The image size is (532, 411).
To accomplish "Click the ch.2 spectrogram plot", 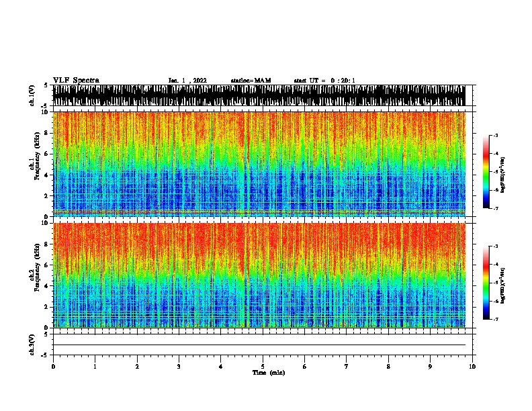I will pyautogui.click(x=259, y=275).
